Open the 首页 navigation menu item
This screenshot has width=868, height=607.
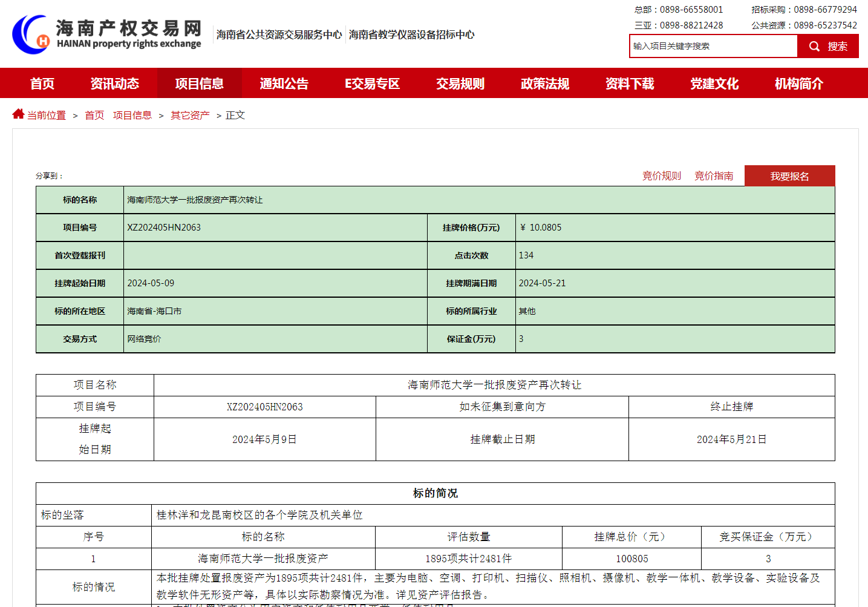pos(42,84)
